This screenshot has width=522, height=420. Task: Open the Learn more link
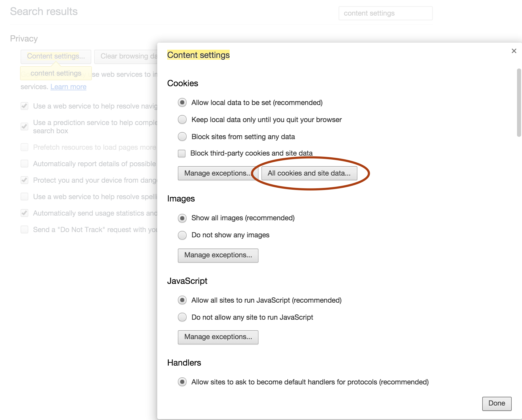[68, 86]
